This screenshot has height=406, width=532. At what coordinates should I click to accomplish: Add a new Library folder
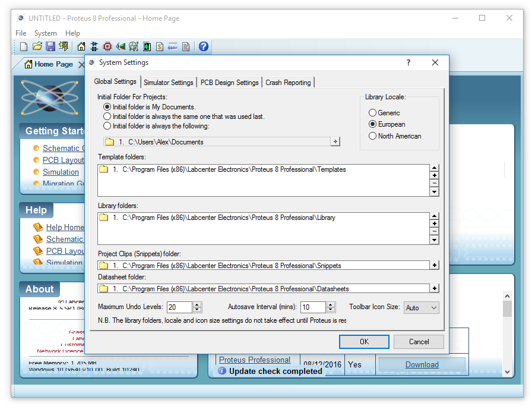pyautogui.click(x=434, y=224)
